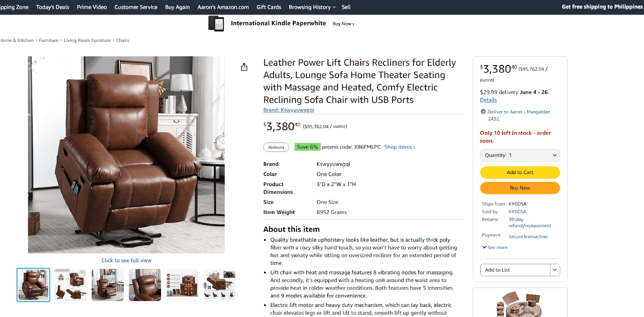
Task: Click the deliver-to location pin icon
Action: tap(483, 112)
